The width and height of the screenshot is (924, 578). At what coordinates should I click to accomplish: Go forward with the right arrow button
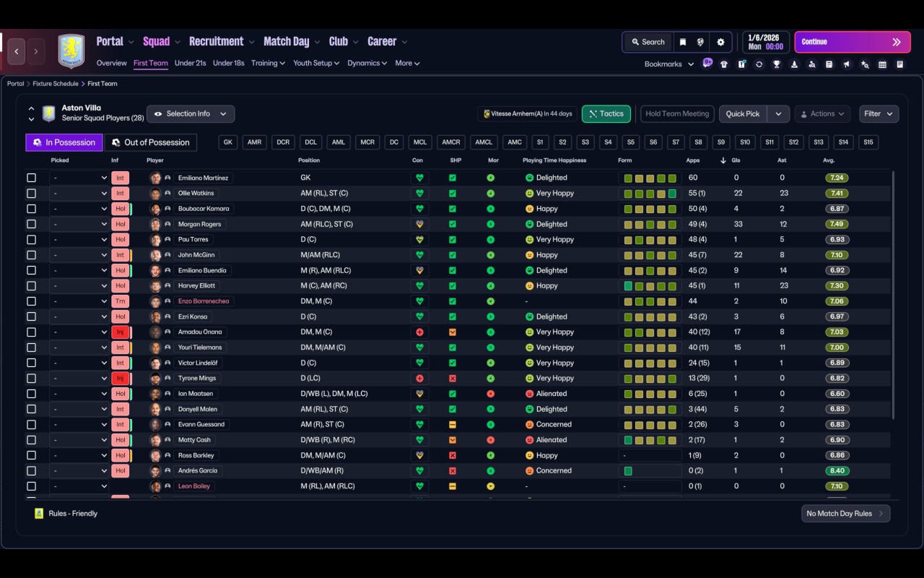(35, 51)
